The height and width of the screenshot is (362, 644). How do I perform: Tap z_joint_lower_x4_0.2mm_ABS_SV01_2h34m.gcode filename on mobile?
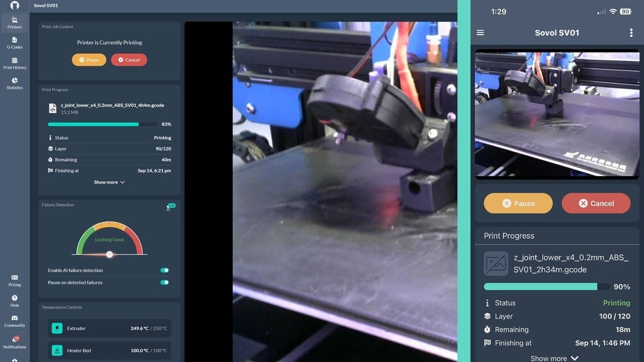pos(571,263)
